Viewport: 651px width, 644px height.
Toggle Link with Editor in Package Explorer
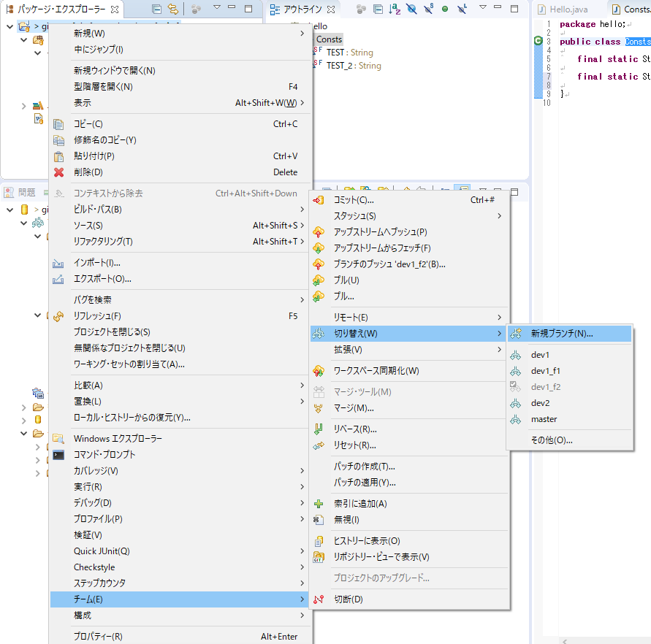click(172, 9)
